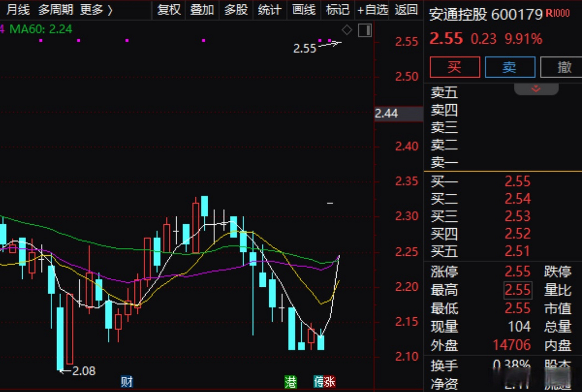This screenshot has width=582, height=392.
Task: Click the 返回 back button
Action: pos(406,10)
